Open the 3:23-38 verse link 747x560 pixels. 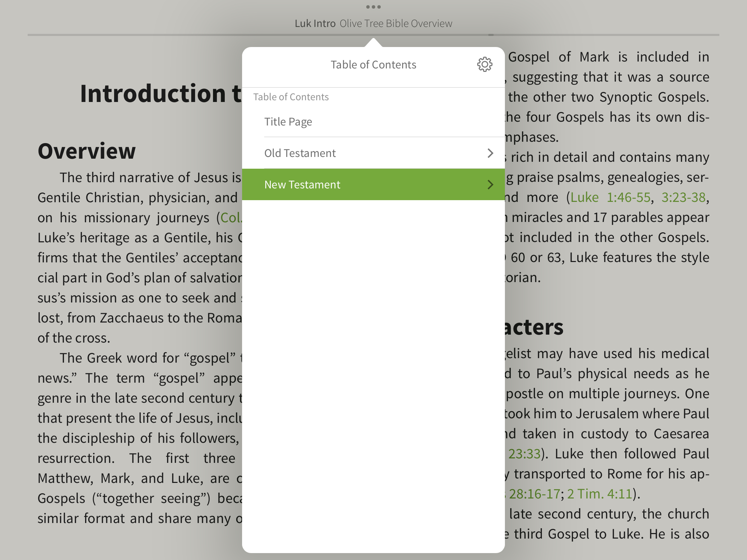[683, 197]
